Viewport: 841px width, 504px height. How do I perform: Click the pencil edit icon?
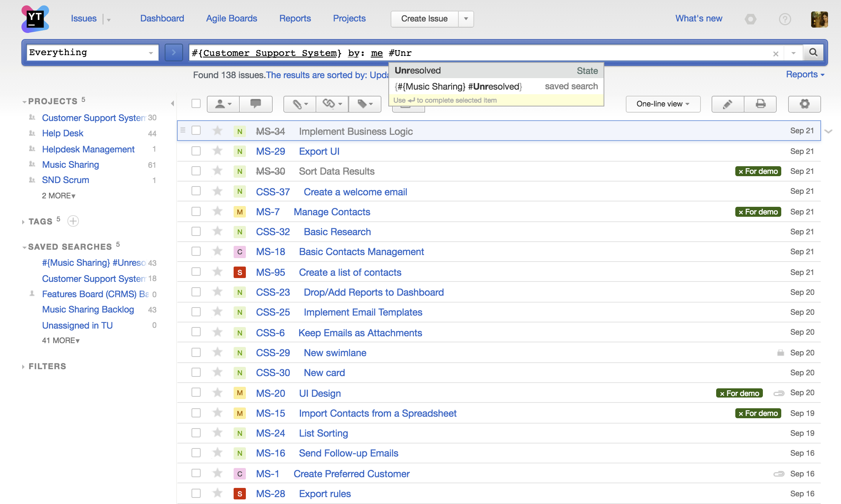pyautogui.click(x=727, y=104)
